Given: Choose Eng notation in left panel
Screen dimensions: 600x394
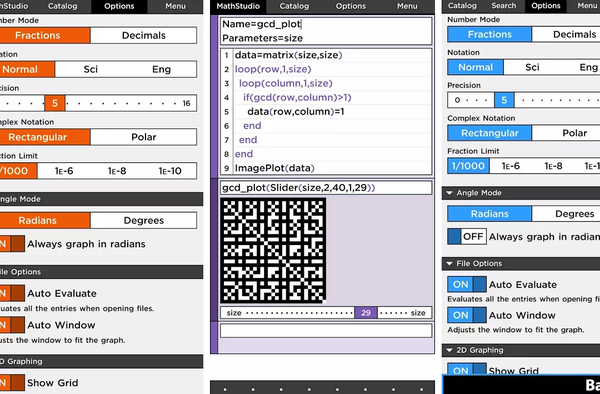Looking at the screenshot, I should [x=161, y=69].
